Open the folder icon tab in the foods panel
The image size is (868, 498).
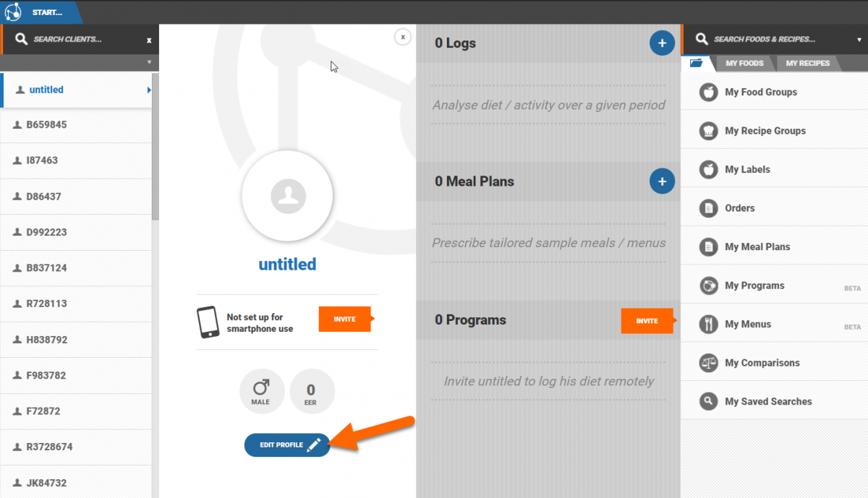[x=697, y=63]
